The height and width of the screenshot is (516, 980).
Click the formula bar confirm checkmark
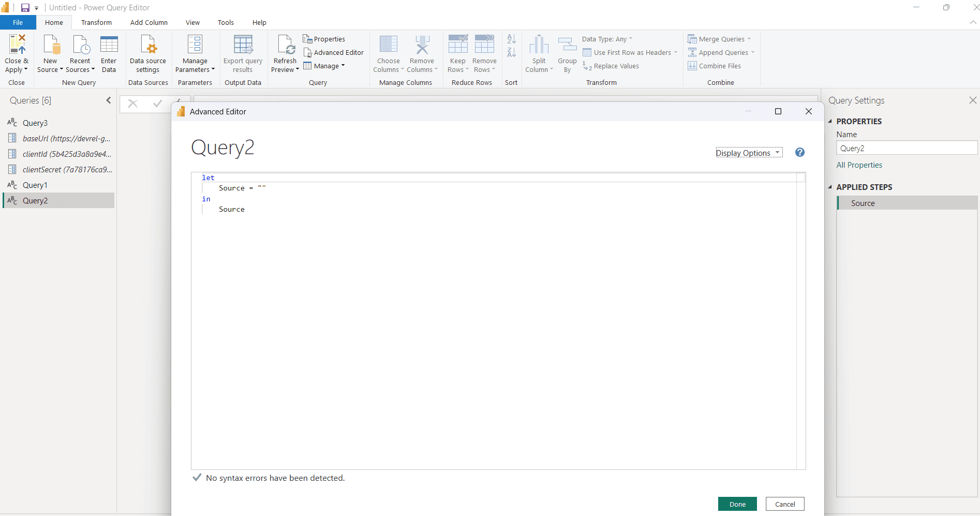(x=157, y=104)
